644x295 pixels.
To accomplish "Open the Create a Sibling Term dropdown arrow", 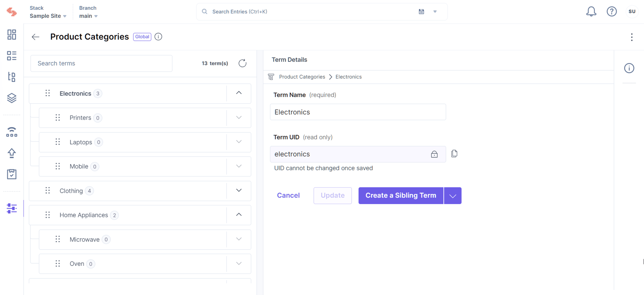I will click(x=453, y=196).
